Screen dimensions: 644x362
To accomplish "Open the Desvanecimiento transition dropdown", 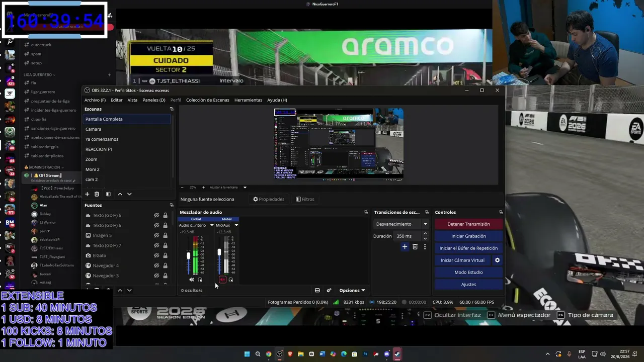I will pyautogui.click(x=401, y=224).
